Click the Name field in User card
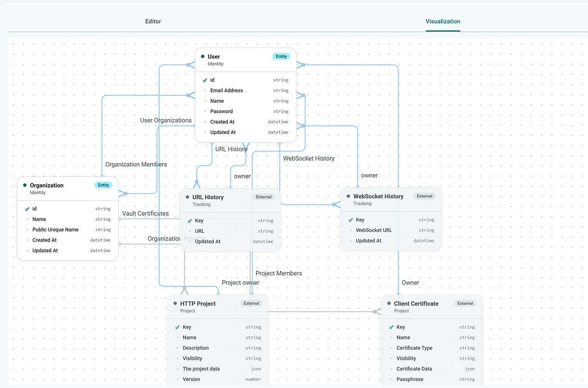Image resolution: width=588 pixels, height=388 pixels. [246, 101]
